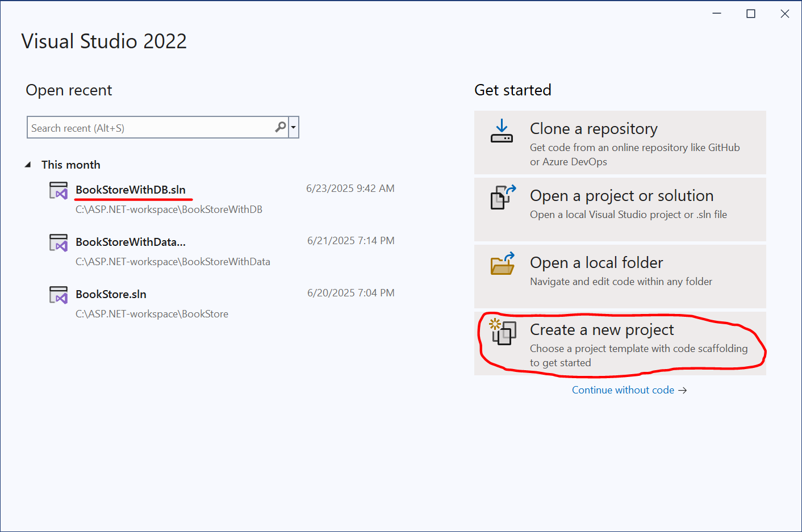Pick the Open a local folder heading

(596, 263)
